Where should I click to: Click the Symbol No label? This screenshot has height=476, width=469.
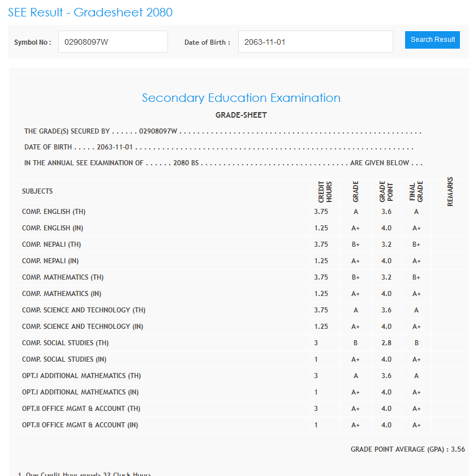pyautogui.click(x=32, y=42)
